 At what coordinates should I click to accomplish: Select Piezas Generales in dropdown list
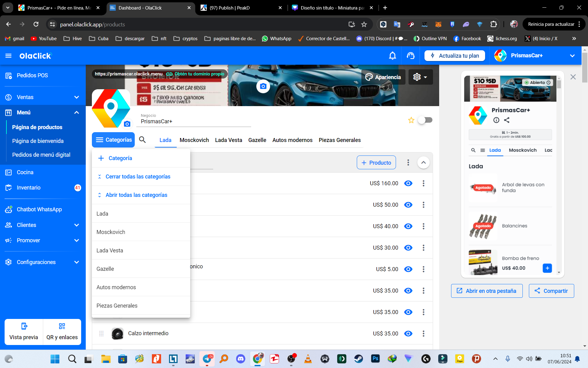pyautogui.click(x=141, y=306)
